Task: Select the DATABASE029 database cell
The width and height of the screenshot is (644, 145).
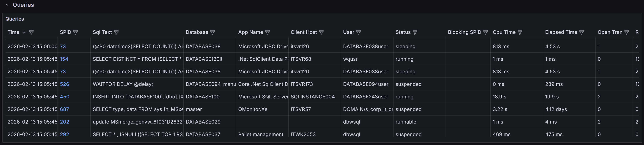Action: (x=210, y=122)
